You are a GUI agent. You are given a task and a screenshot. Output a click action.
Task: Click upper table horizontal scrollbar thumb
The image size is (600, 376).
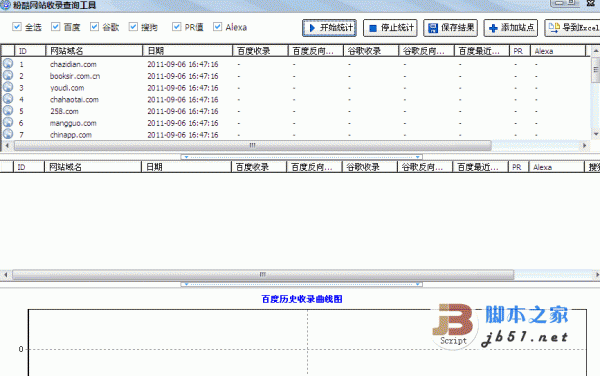pos(253,145)
